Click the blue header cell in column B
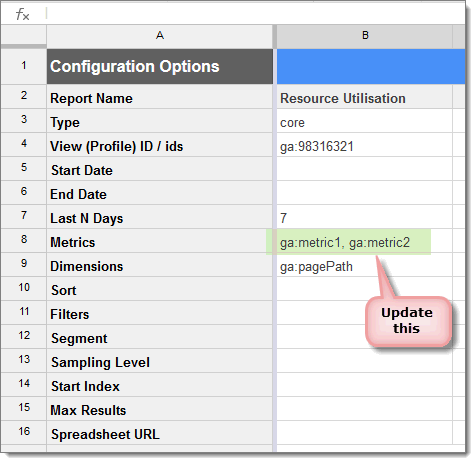Screen dimensions: 476x463 point(371,66)
